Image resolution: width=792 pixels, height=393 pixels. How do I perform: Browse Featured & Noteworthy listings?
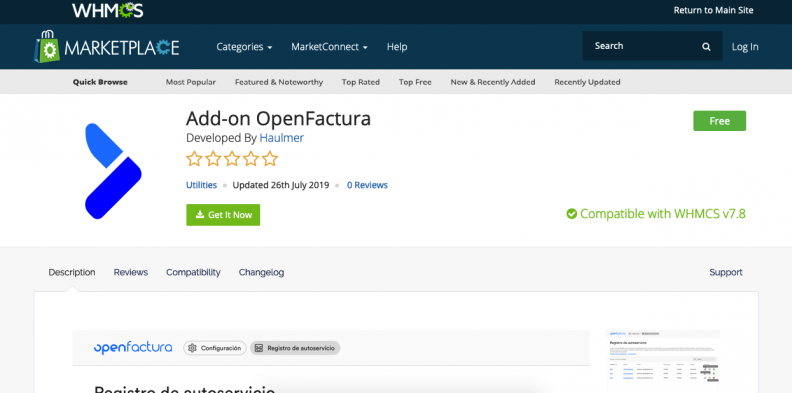(279, 82)
